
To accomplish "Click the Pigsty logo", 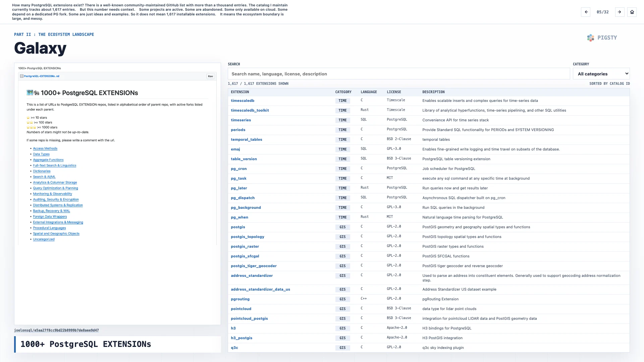I will (602, 38).
